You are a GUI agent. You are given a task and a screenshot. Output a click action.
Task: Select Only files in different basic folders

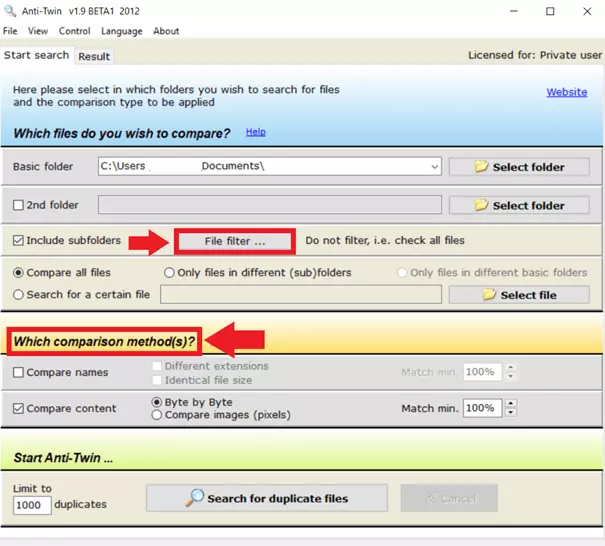click(x=402, y=273)
